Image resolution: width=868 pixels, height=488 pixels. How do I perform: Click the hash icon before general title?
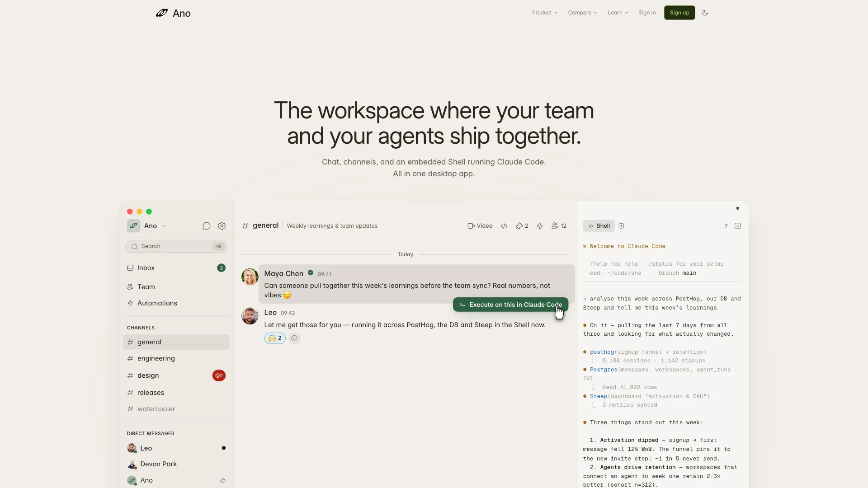(x=245, y=226)
